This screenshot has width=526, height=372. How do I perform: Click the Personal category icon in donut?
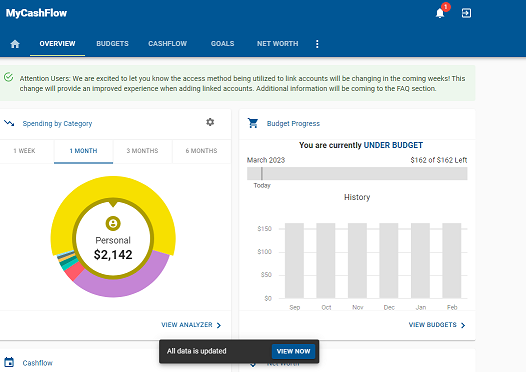tap(113, 223)
